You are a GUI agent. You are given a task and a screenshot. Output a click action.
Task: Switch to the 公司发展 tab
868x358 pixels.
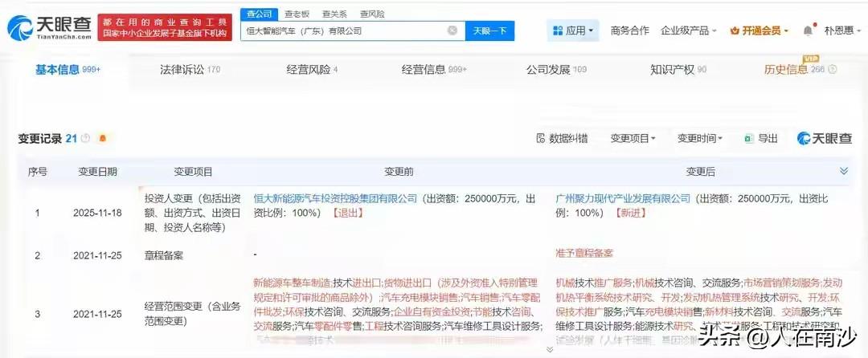point(556,70)
